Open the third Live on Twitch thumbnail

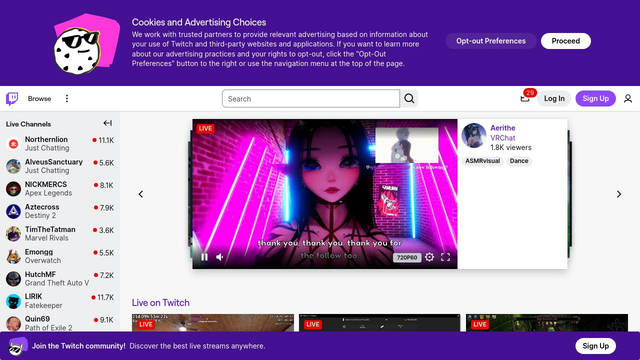click(x=547, y=322)
